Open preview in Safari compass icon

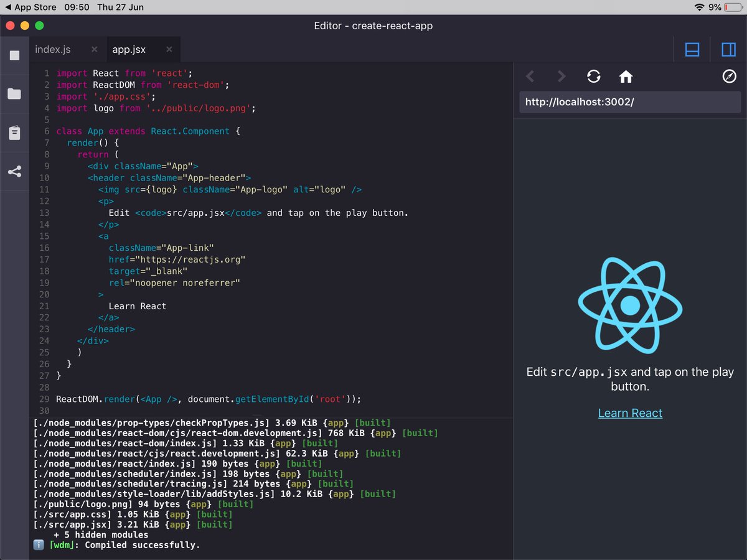[729, 76]
